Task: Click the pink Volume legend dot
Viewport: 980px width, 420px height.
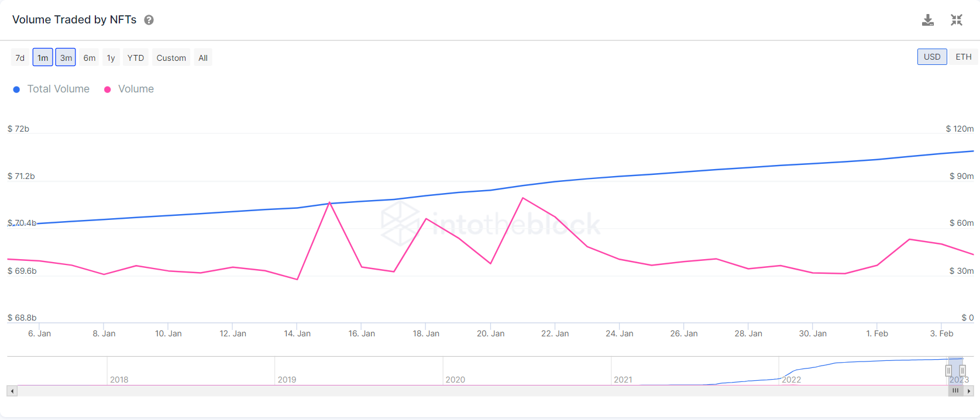Action: point(108,89)
